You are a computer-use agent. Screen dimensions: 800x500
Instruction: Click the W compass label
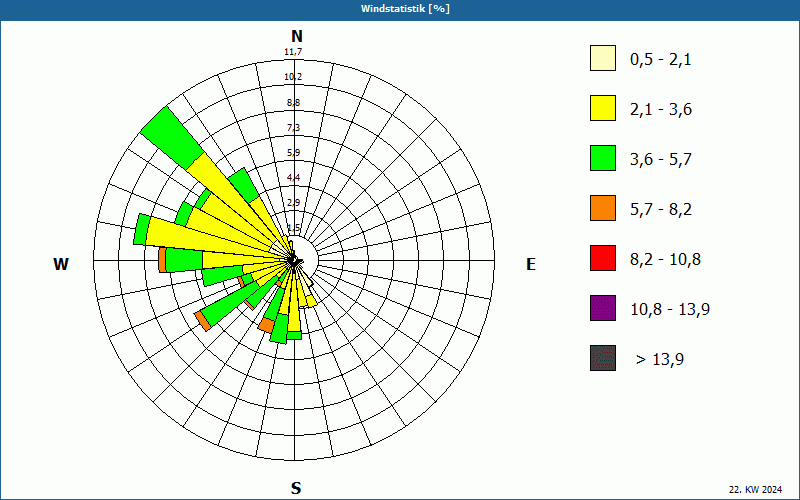point(61,264)
